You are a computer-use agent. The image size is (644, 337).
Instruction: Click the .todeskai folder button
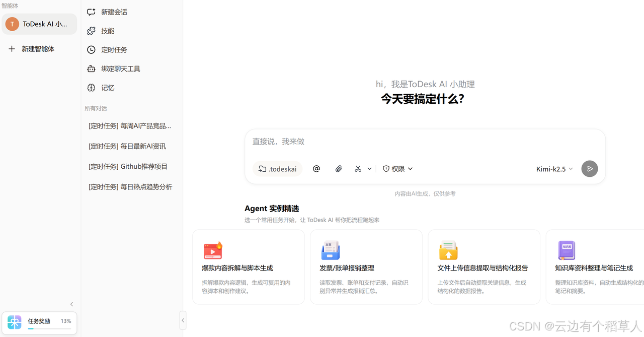pyautogui.click(x=277, y=169)
